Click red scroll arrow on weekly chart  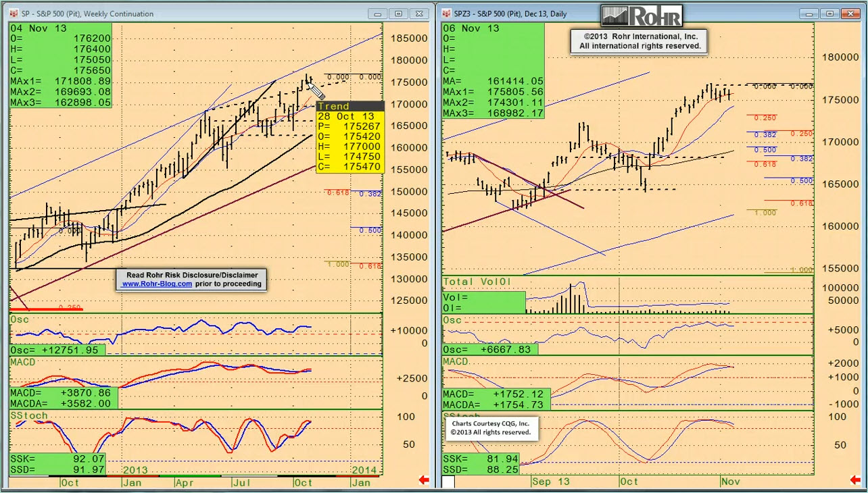[424, 480]
